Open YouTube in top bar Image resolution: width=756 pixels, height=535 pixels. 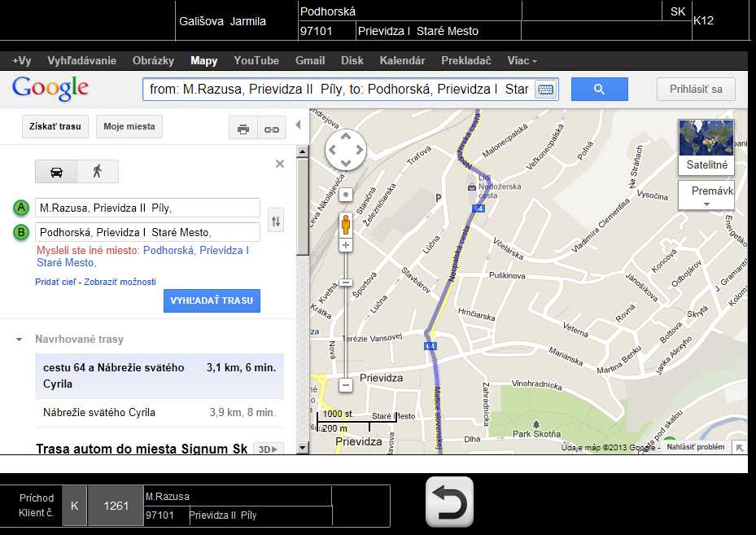coord(256,61)
